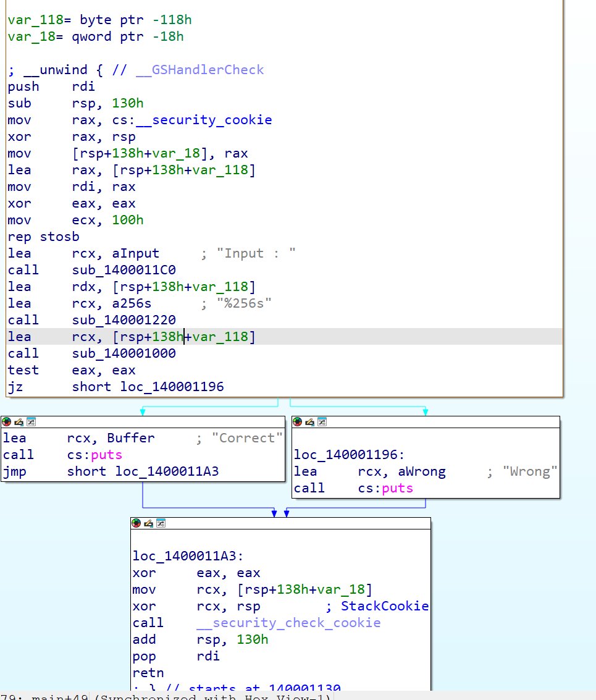Open the __security_check_cookie function

click(x=288, y=622)
